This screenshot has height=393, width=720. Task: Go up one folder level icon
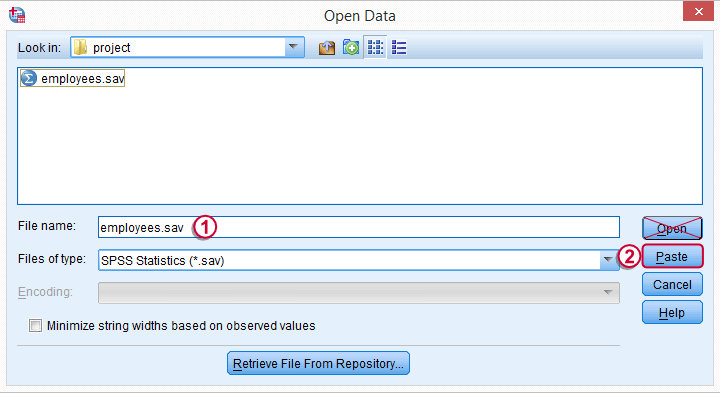point(327,47)
